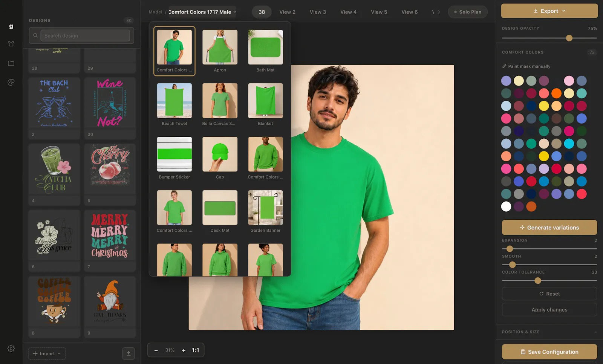Screen dimensions: 603x364
Task: Adjust the Design Opacity slider handle
Action: pyautogui.click(x=569, y=38)
